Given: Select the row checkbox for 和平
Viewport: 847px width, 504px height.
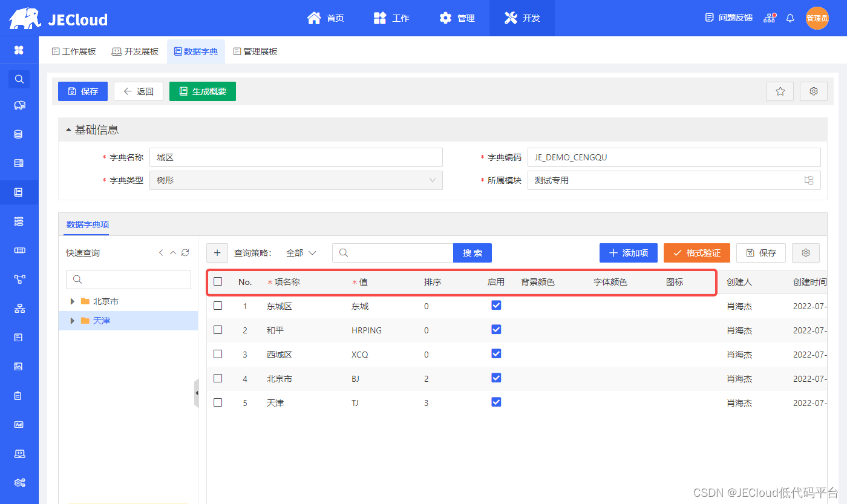Looking at the screenshot, I should point(218,330).
